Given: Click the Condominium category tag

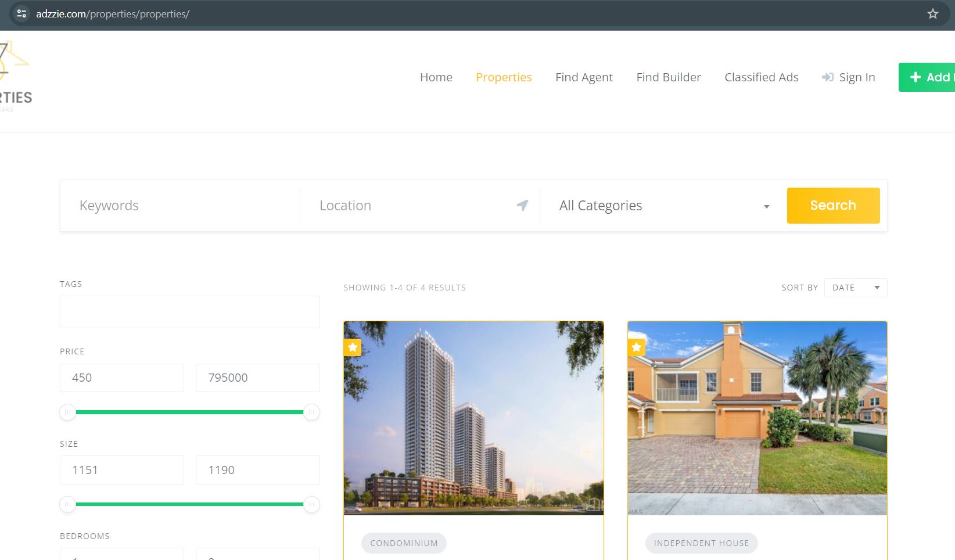Looking at the screenshot, I should [404, 543].
